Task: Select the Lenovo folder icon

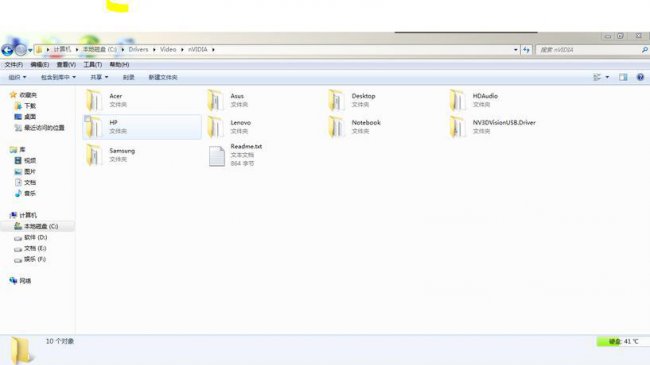Action: [215, 127]
